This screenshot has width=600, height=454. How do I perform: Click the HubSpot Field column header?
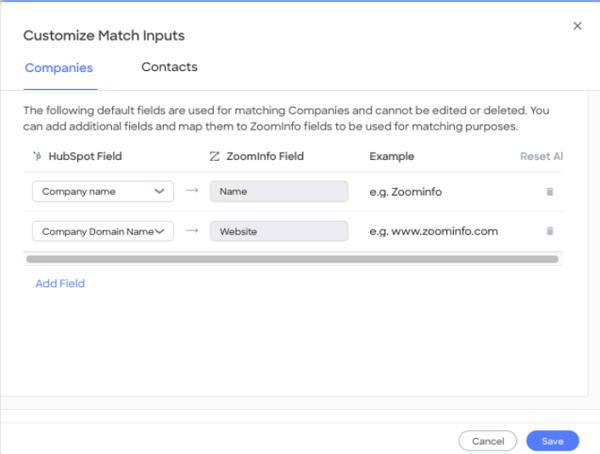pyautogui.click(x=85, y=156)
